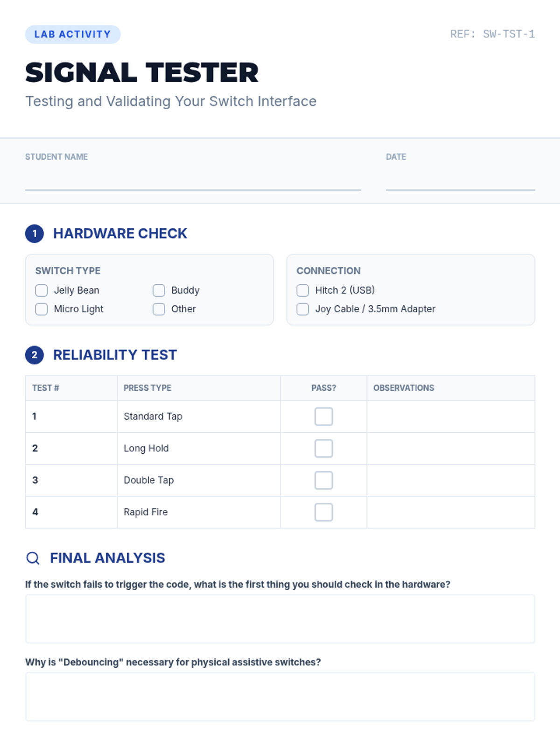
Task: Click the number 1 section badge
Action: click(35, 233)
